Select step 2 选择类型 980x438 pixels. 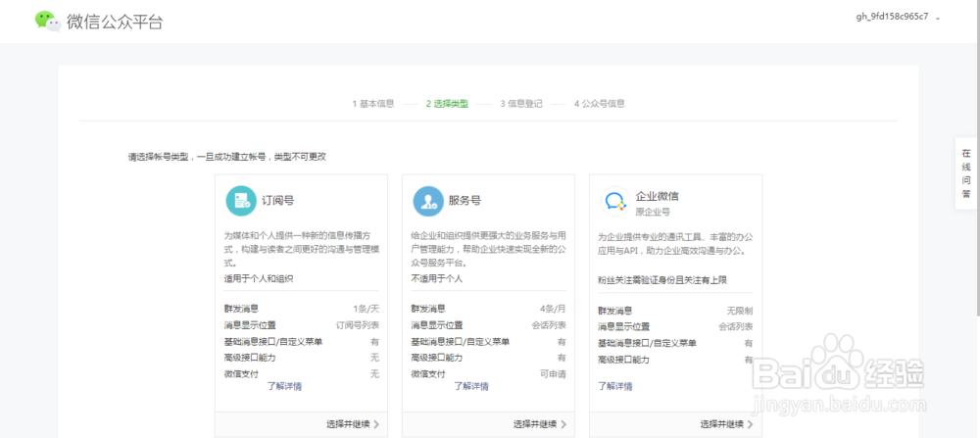point(447,104)
